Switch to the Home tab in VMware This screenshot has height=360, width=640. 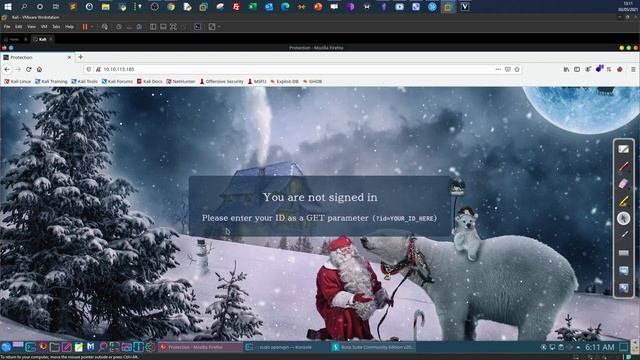14,39
